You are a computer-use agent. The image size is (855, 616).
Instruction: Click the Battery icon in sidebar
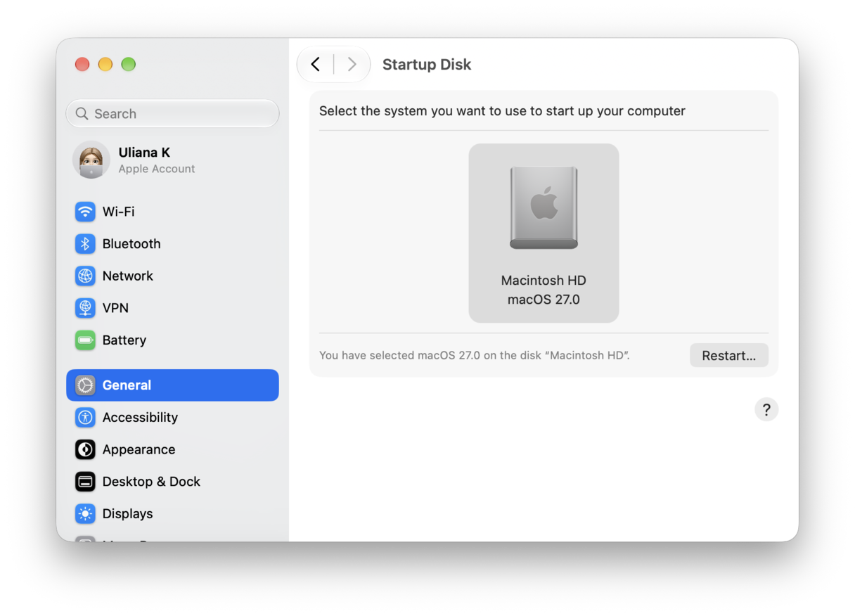tap(85, 340)
